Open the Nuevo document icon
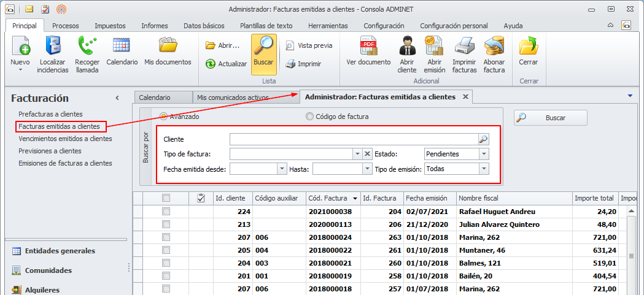644x295 pixels. (20, 45)
